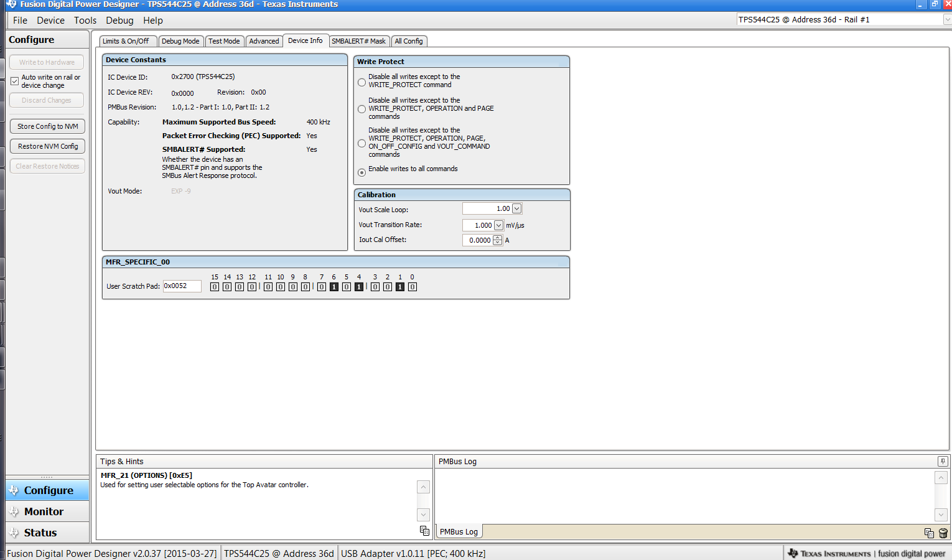Copy the PMBus Log contents
The width and height of the screenshot is (952, 560).
pos(929,533)
